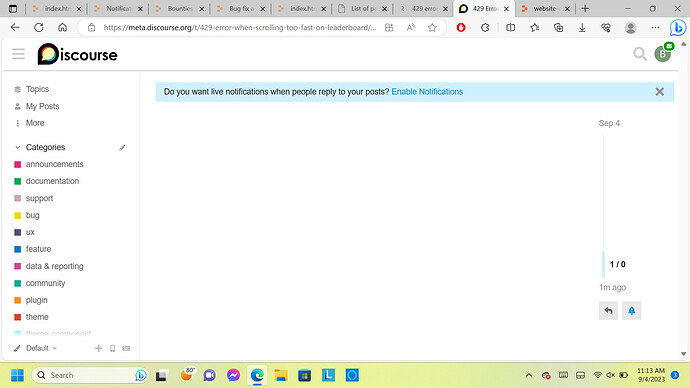Image resolution: width=690 pixels, height=388 pixels.
Task: Go to browser home page
Action: [x=62, y=27]
